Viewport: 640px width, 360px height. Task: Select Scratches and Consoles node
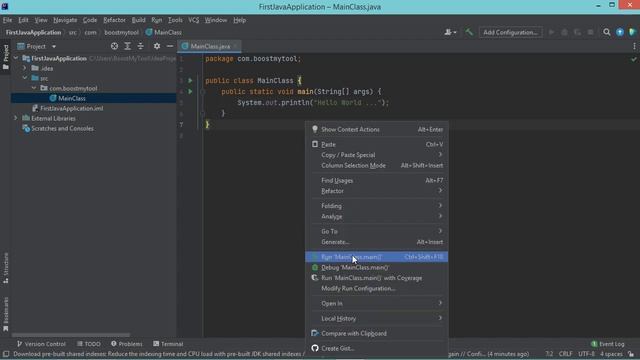(58, 129)
